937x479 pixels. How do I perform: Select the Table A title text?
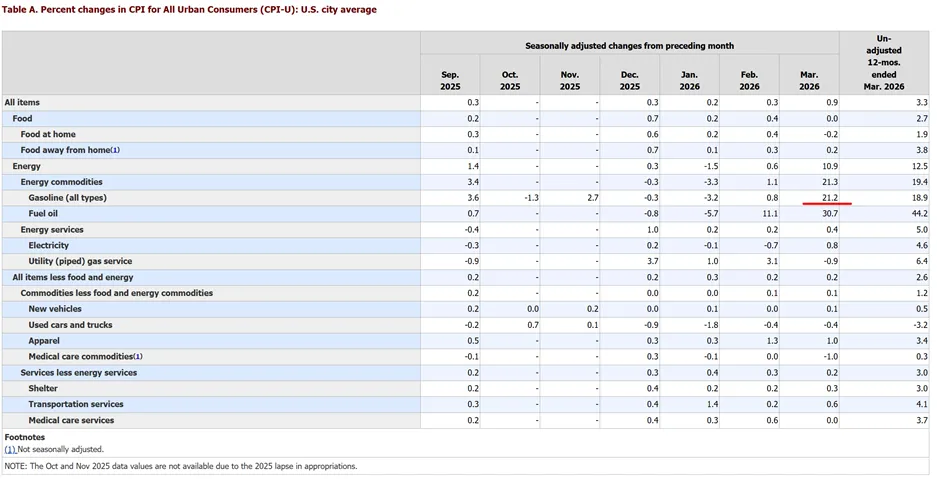[189, 10]
